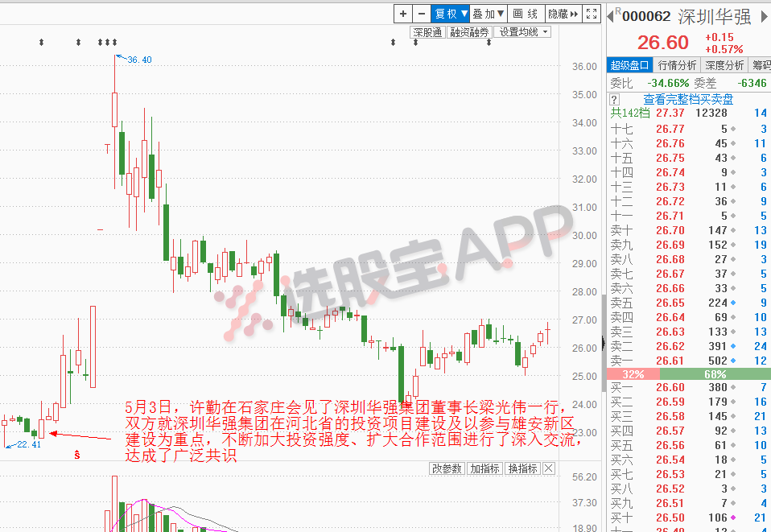Switch to the 行情分析 tab

(x=677, y=65)
